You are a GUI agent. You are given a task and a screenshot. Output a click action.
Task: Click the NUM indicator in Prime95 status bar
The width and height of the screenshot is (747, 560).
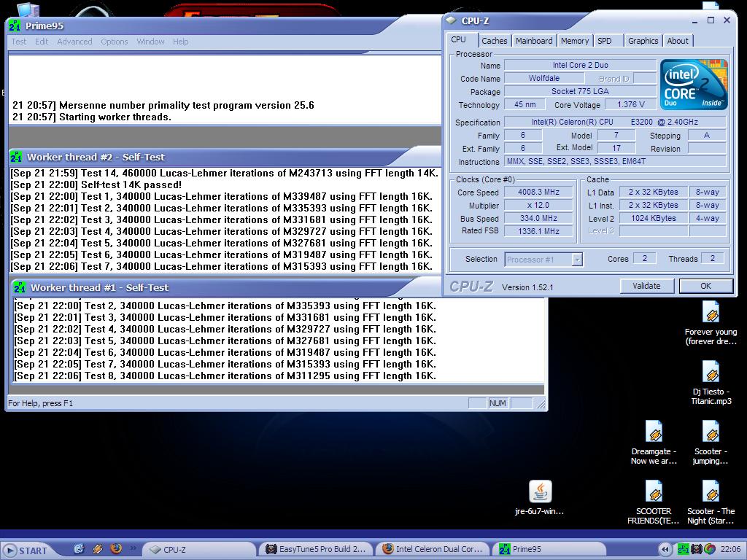[498, 403]
